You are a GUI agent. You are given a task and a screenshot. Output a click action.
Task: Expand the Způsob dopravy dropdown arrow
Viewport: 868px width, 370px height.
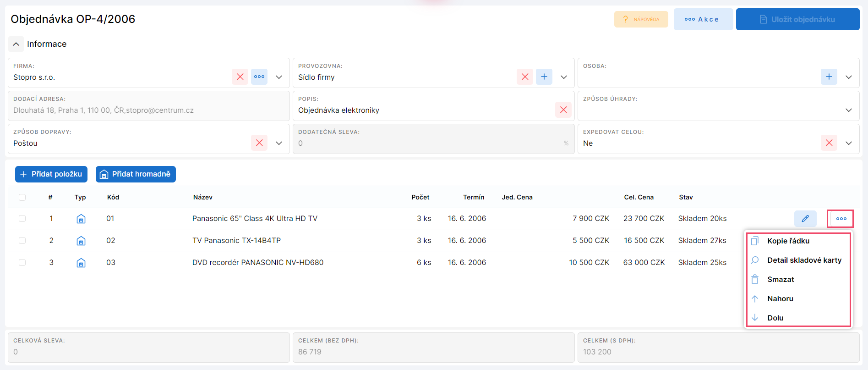279,143
